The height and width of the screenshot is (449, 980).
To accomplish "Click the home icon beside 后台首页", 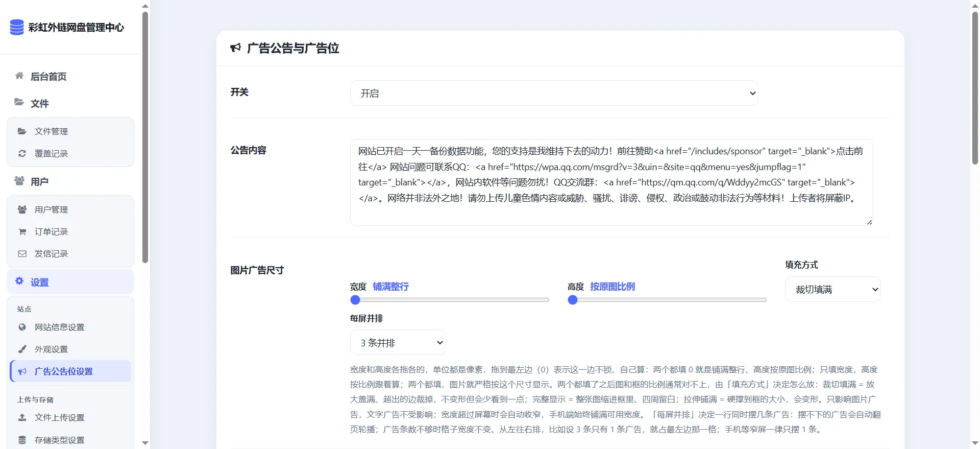I will pyautogui.click(x=19, y=76).
